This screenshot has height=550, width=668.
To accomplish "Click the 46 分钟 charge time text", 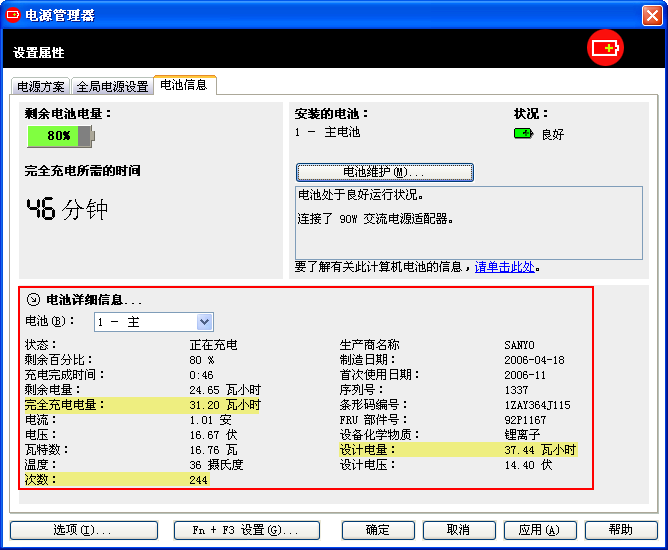I will 67,209.
